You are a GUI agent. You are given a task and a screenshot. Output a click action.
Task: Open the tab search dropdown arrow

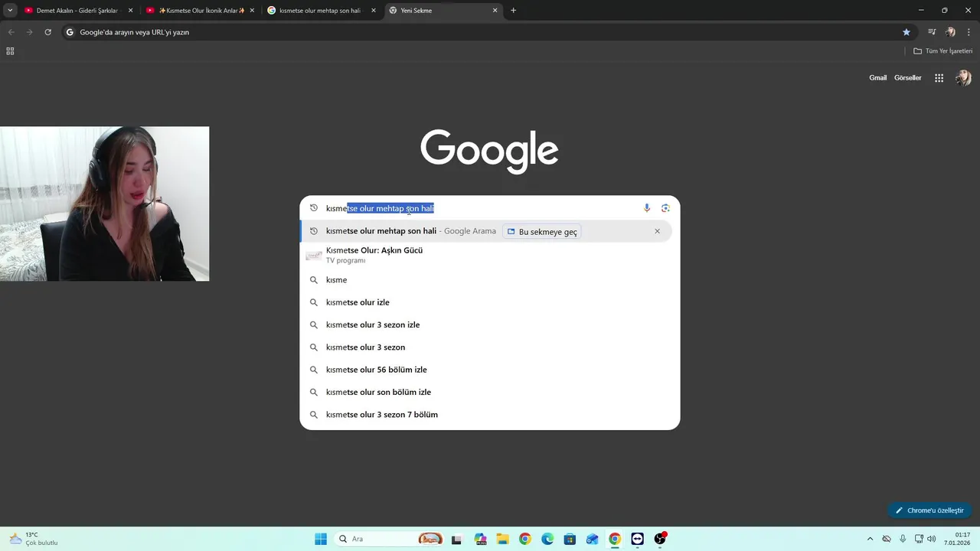pos(10,11)
